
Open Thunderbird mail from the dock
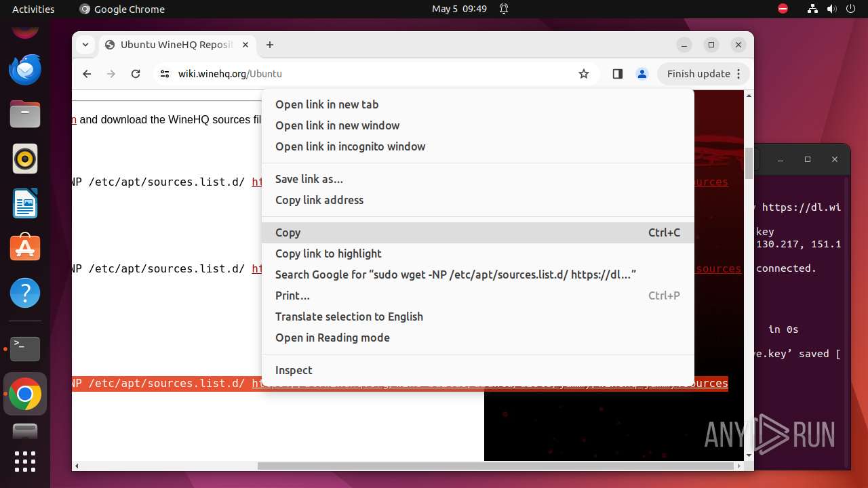pos(25,69)
